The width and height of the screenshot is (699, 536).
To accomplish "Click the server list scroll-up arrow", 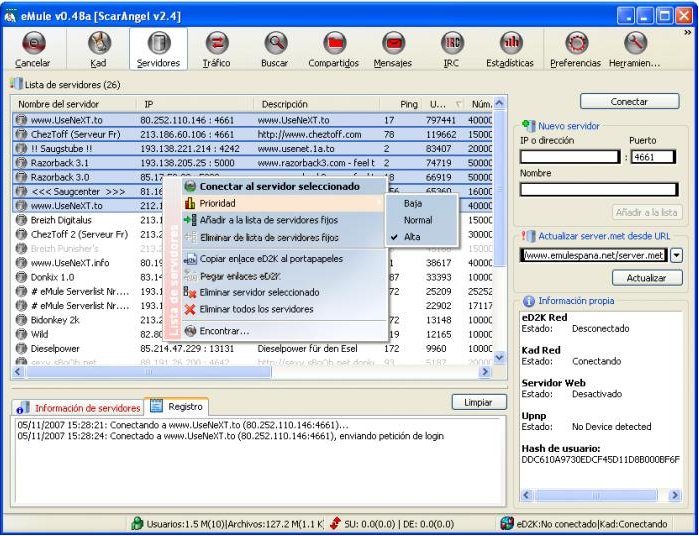I will 500,103.
